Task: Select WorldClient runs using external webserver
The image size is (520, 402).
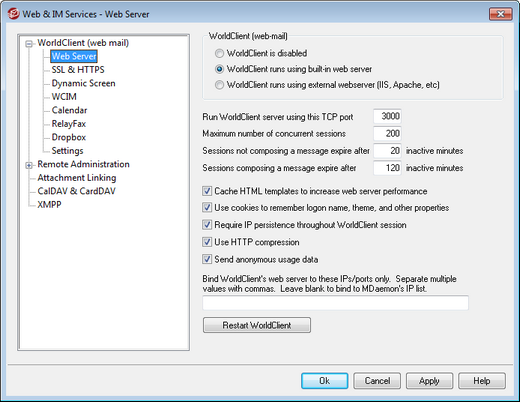Action: point(219,85)
